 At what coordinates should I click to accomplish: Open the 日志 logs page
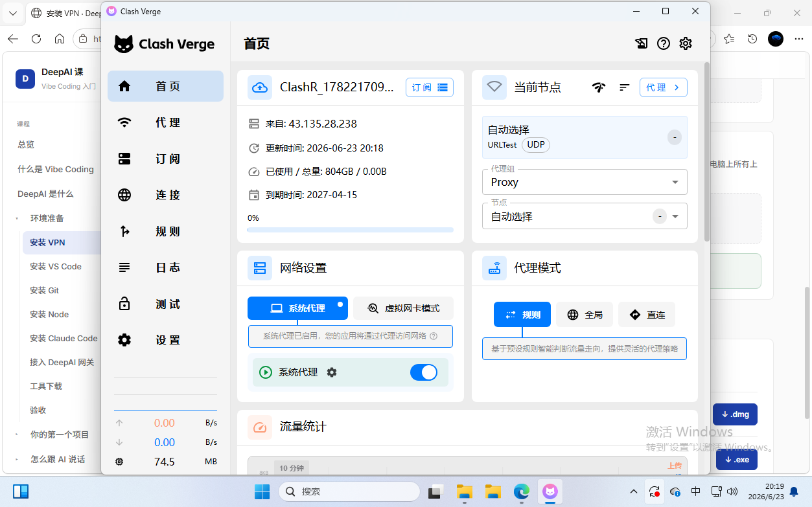click(x=165, y=267)
